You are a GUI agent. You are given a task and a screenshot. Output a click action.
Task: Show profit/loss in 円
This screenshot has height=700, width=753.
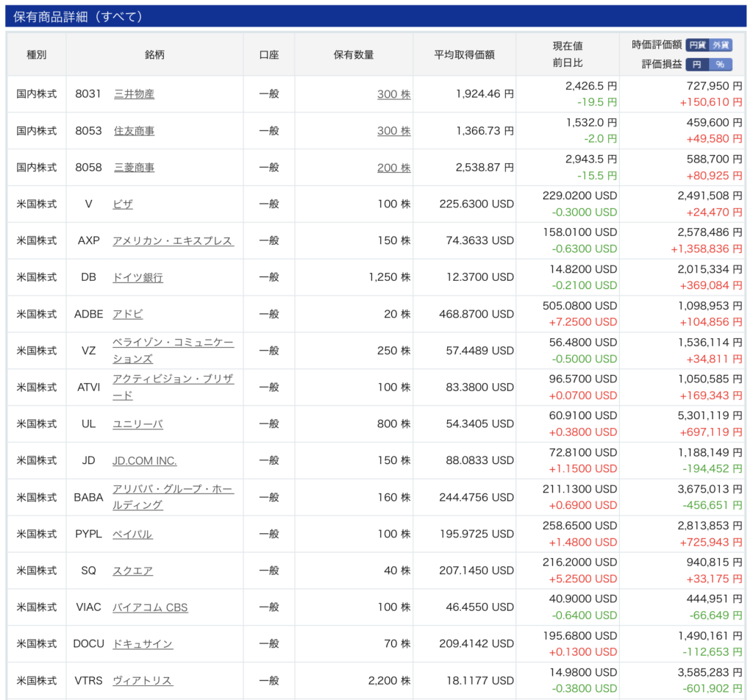[697, 64]
